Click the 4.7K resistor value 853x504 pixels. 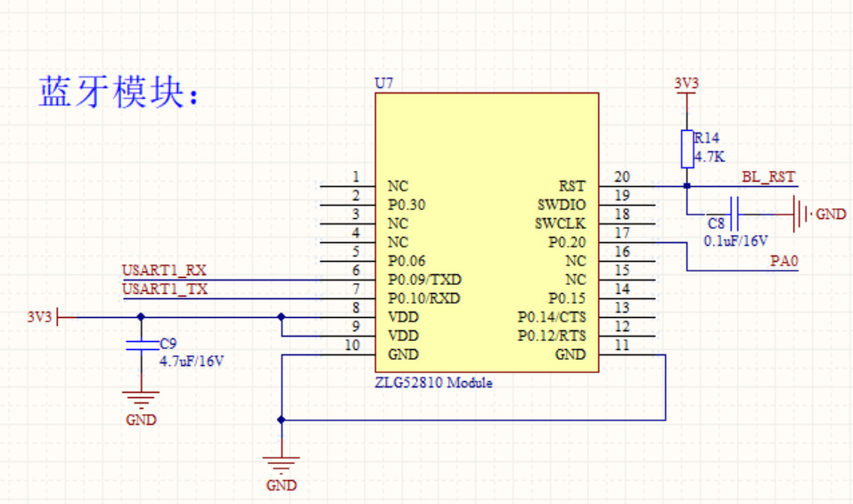click(709, 157)
